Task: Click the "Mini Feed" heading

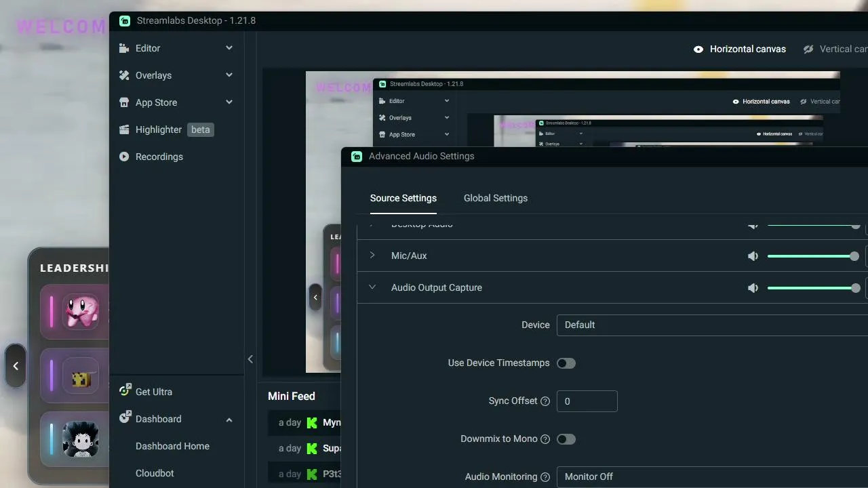Action: pyautogui.click(x=292, y=396)
